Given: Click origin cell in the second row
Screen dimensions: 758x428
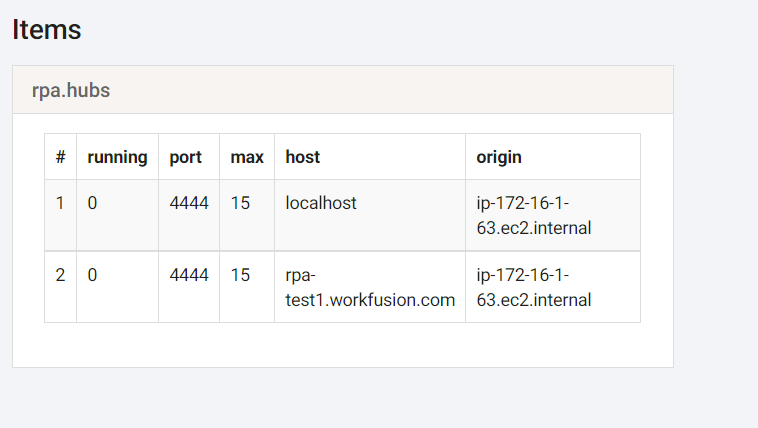Looking at the screenshot, I should coord(553,287).
